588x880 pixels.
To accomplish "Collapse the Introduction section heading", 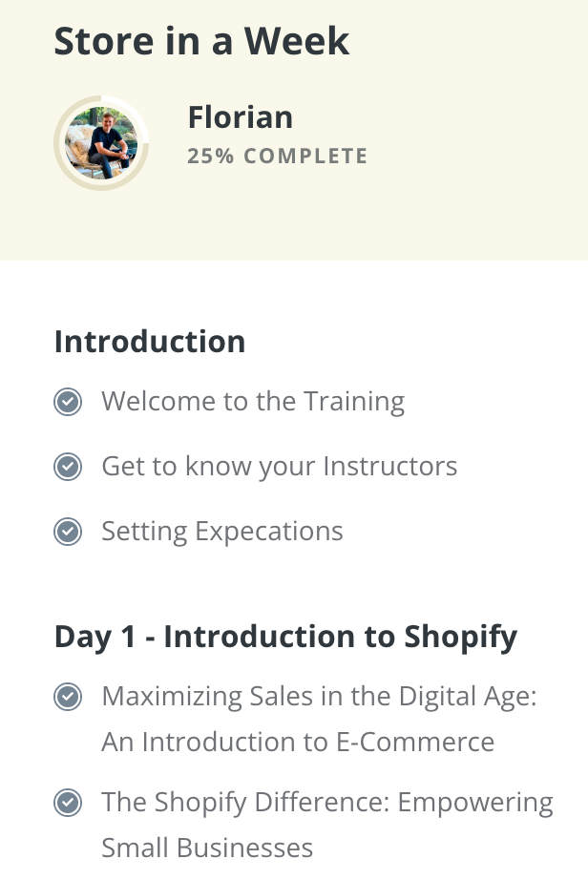I will point(150,342).
